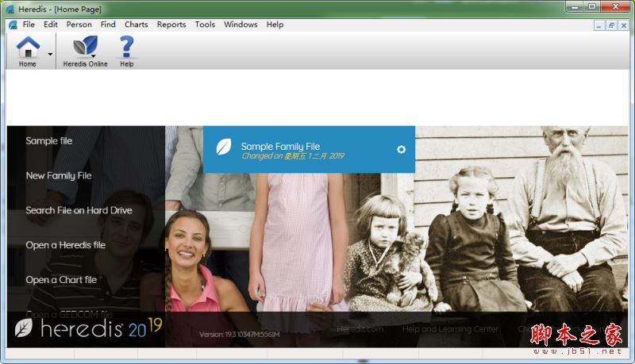This screenshot has width=635, height=364.
Task: Close the inner Home Page document
Action: coord(624,25)
